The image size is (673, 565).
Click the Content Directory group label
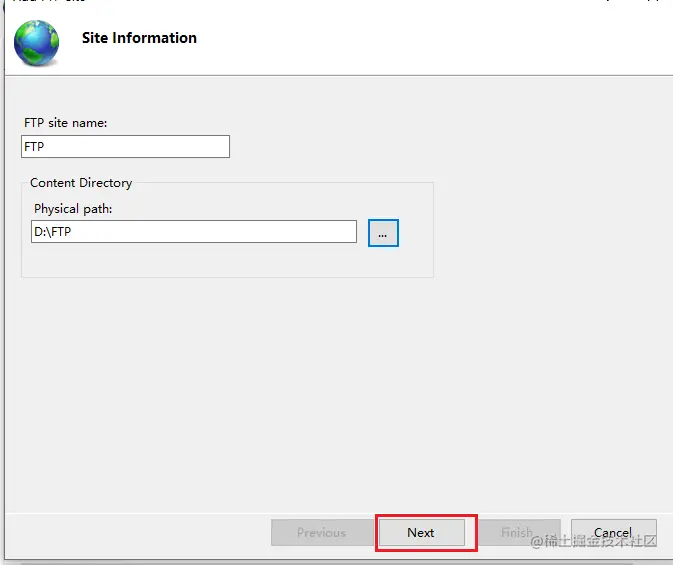(x=81, y=183)
